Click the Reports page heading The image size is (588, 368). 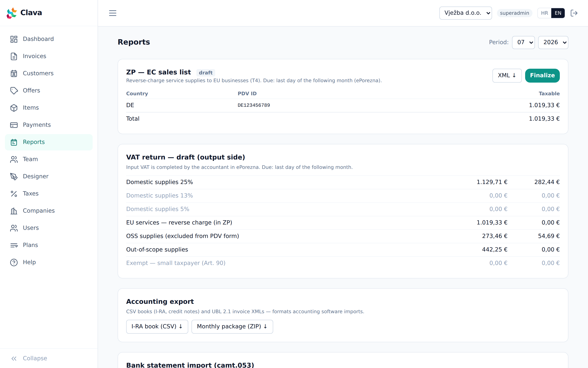pyautogui.click(x=134, y=42)
